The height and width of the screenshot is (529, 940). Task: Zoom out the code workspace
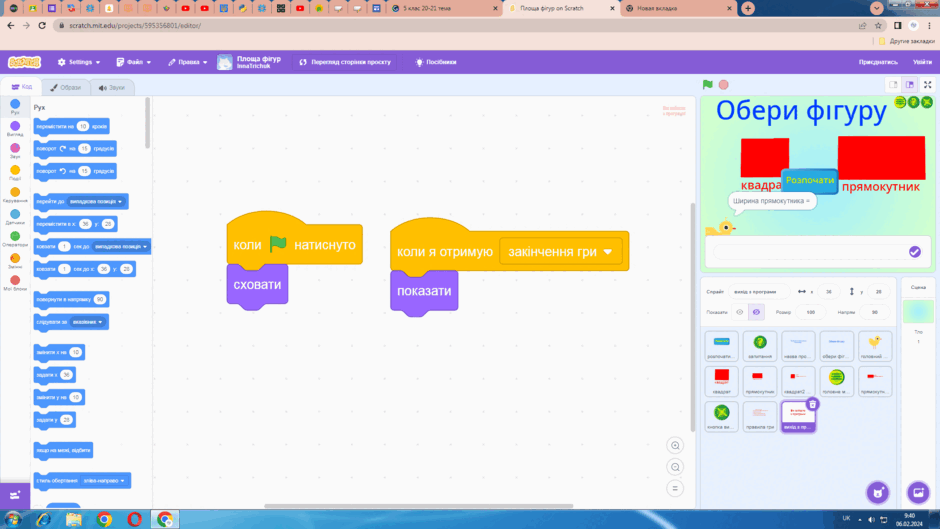(675, 467)
